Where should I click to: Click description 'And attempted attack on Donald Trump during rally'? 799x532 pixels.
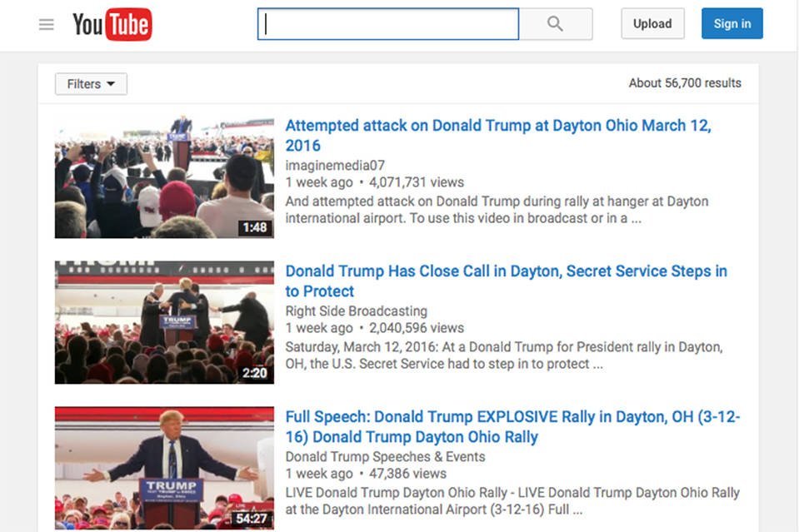[497, 210]
